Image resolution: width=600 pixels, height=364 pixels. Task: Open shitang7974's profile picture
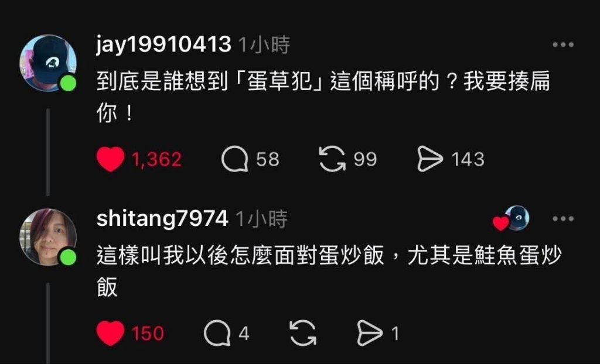pos(48,237)
